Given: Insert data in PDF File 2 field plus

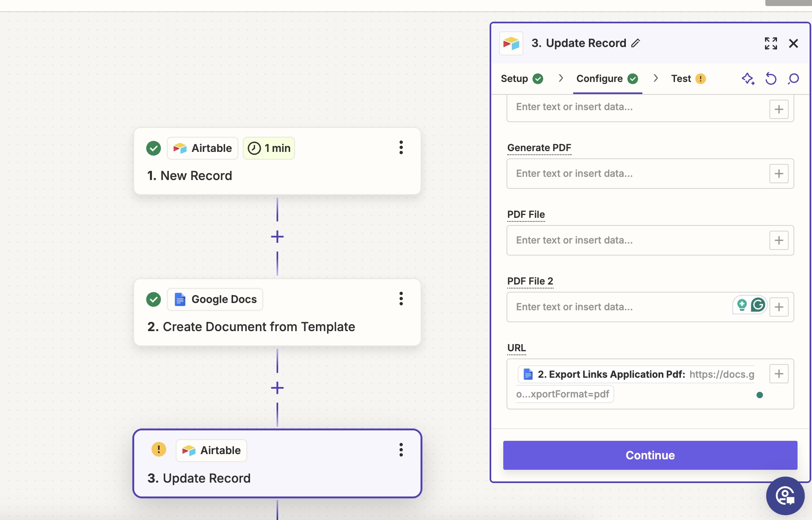Looking at the screenshot, I should pyautogui.click(x=779, y=307).
